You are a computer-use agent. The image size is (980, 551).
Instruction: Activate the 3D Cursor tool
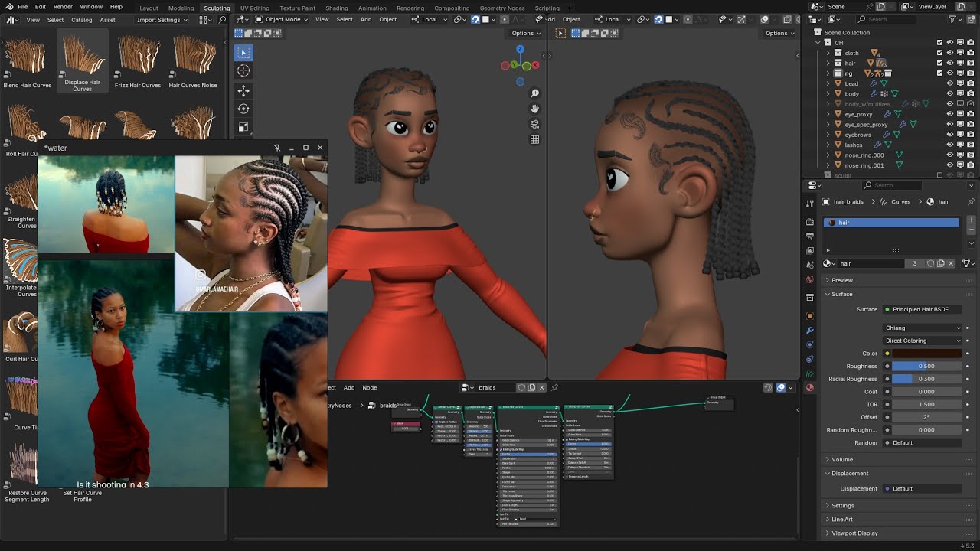coord(243,70)
